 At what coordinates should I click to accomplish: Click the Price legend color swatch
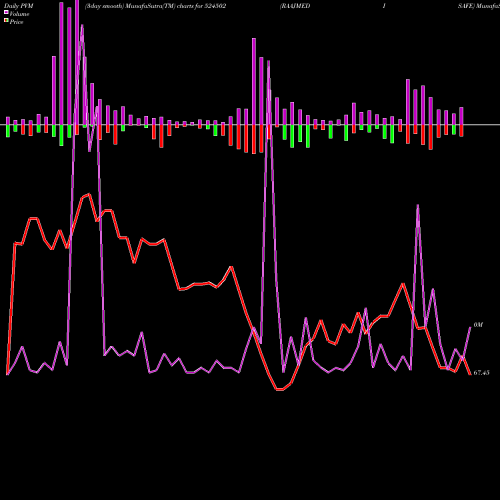pos(6,21)
